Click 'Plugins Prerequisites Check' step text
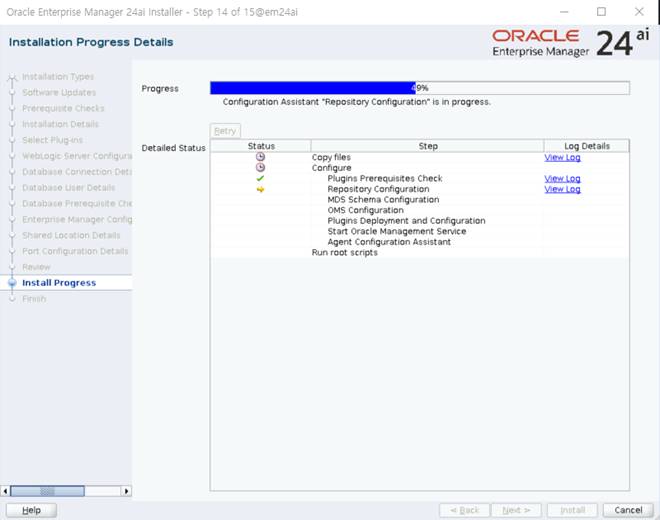 [385, 179]
